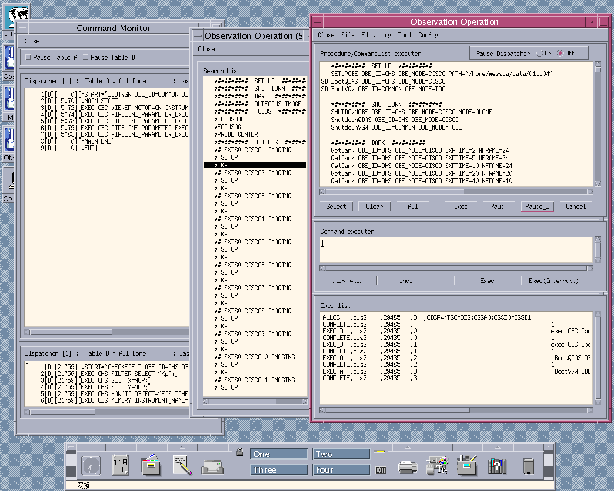This screenshot has height=491, width=614.
Task: Open the Printer icon on front panel
Action: click(407, 467)
